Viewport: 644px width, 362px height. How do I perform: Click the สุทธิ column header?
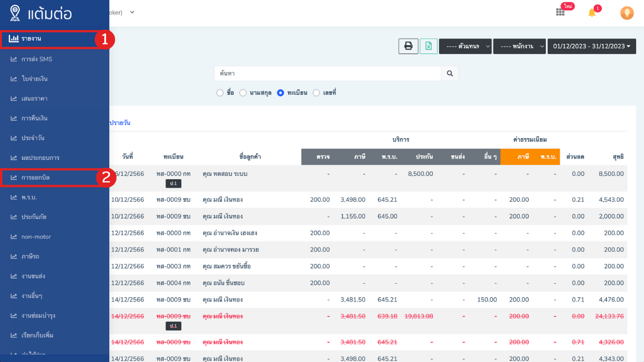pos(618,157)
